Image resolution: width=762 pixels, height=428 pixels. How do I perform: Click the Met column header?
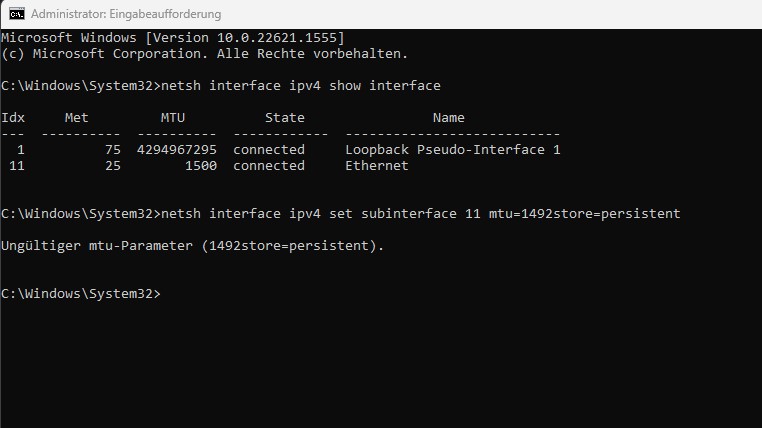pyautogui.click(x=77, y=118)
